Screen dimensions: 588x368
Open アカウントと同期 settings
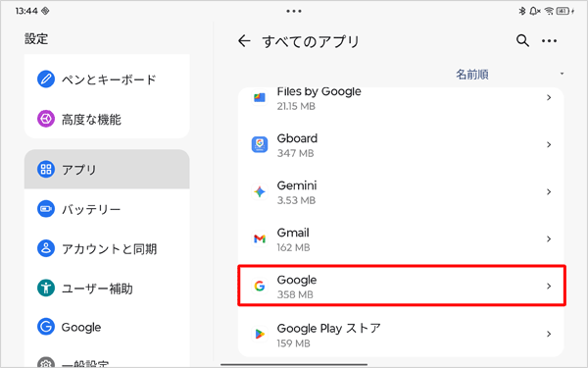[107, 248]
